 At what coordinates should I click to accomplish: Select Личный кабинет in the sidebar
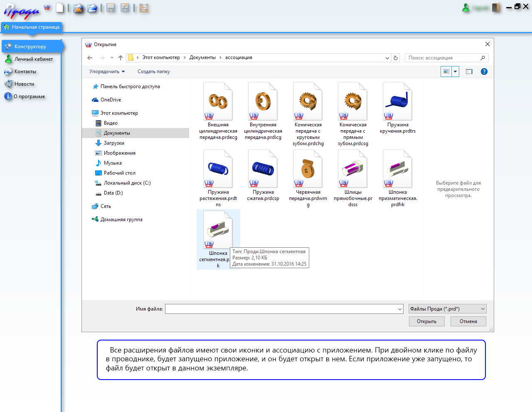33,59
